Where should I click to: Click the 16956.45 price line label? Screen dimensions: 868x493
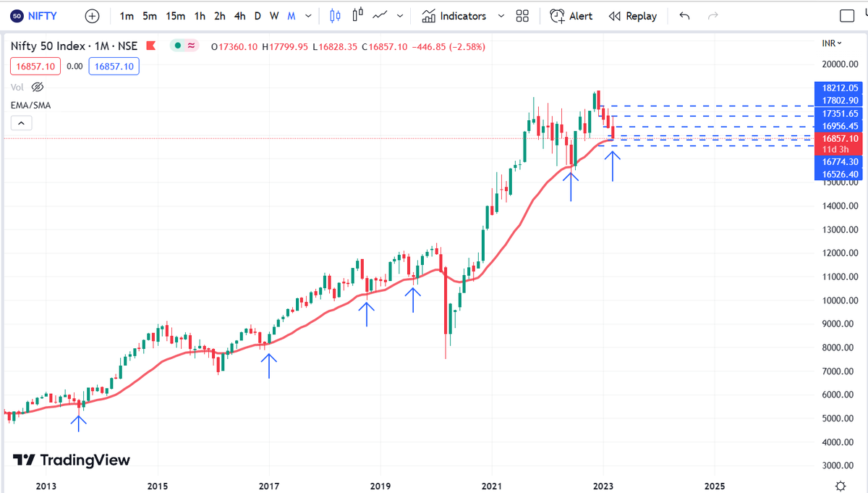click(x=840, y=126)
